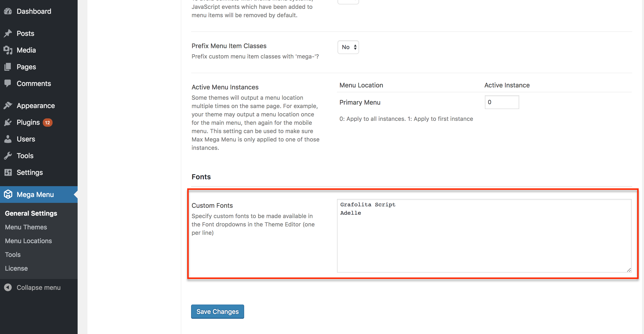Open the License submenu page
The height and width of the screenshot is (334, 644).
tap(16, 268)
